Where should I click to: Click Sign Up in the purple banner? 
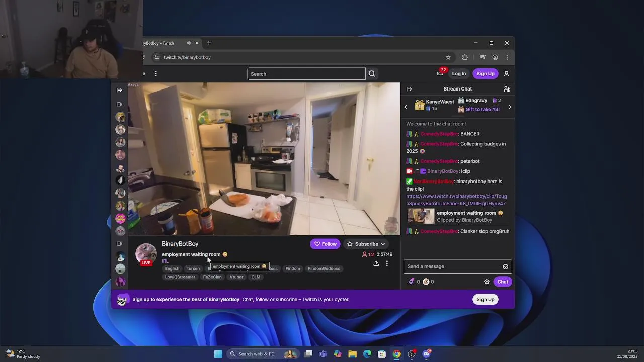coord(486,300)
